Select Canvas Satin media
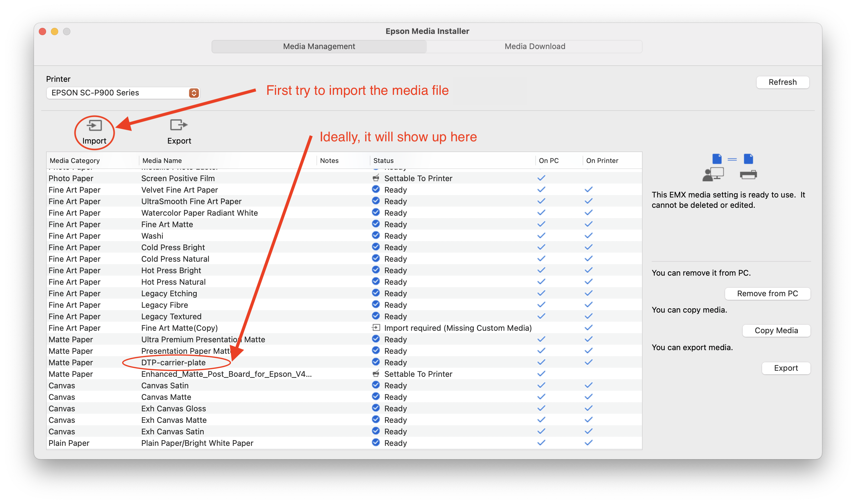856x504 pixels. (344, 386)
